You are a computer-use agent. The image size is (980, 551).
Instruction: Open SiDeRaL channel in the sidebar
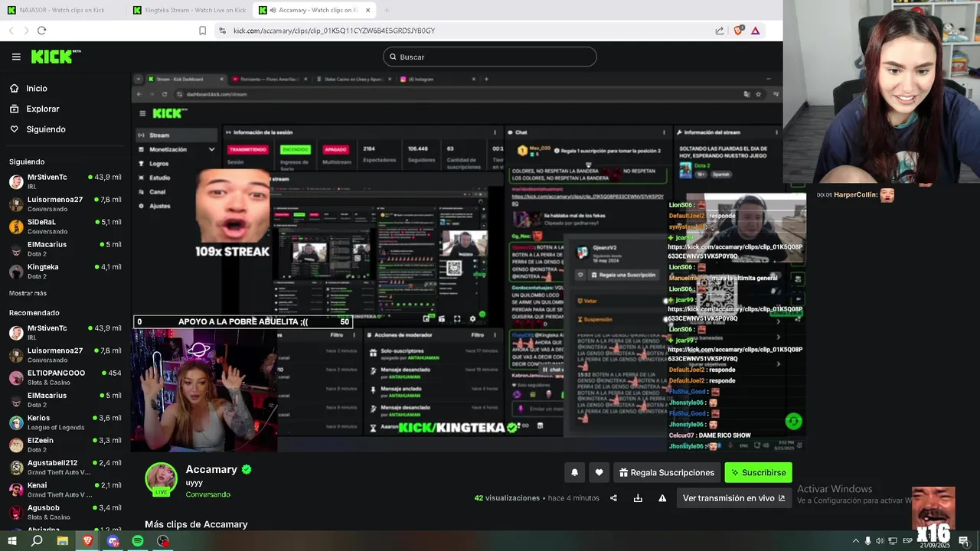65,226
